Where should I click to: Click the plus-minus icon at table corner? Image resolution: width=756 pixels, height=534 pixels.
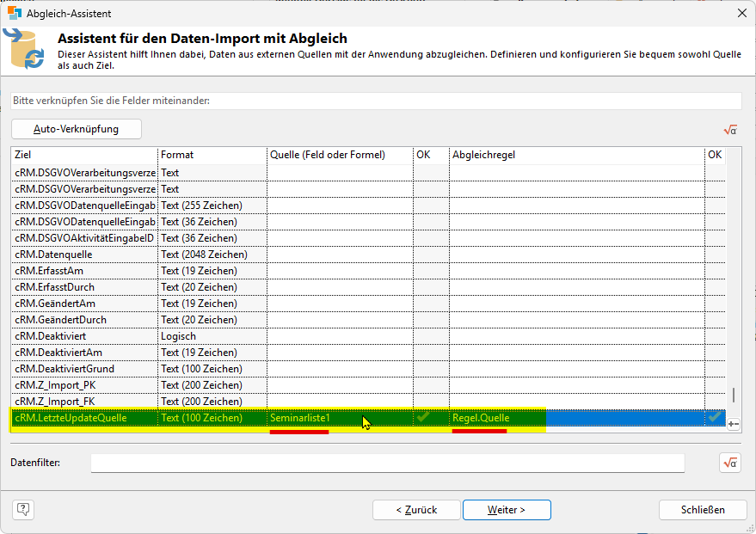733,424
